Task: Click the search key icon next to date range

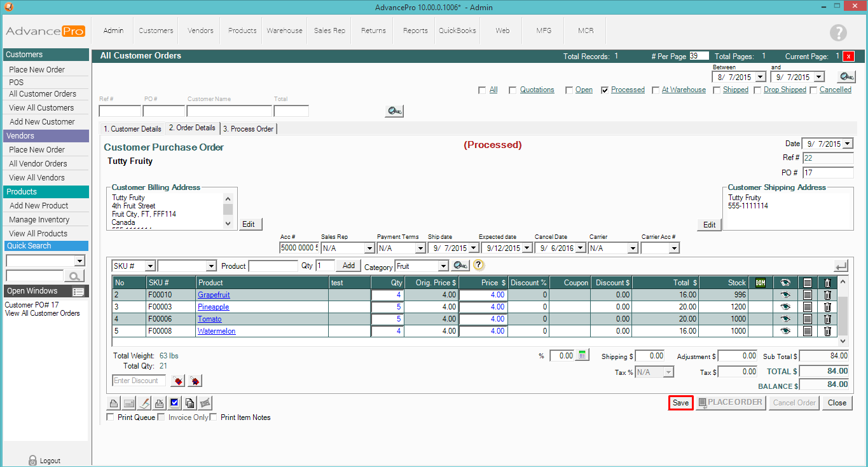Action: point(846,76)
